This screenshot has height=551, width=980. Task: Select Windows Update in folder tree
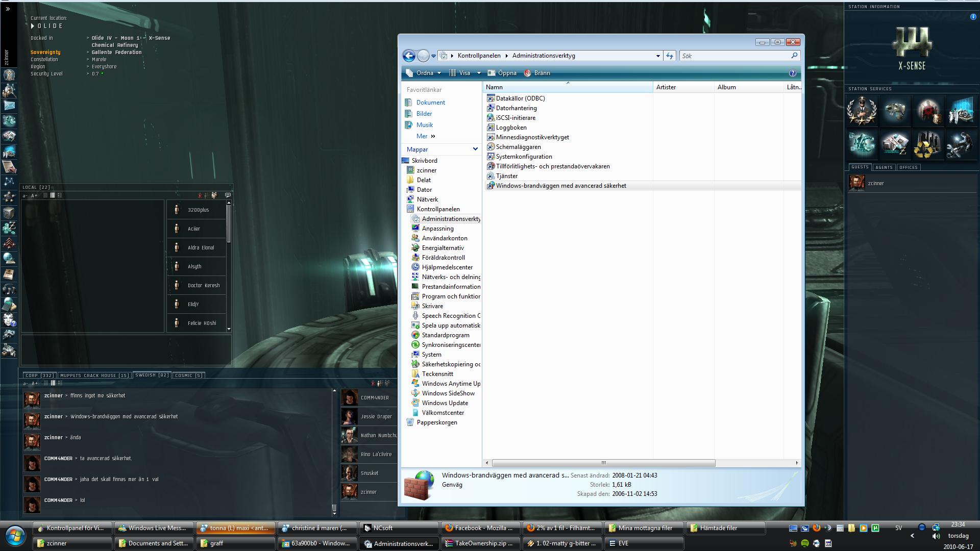click(x=444, y=403)
